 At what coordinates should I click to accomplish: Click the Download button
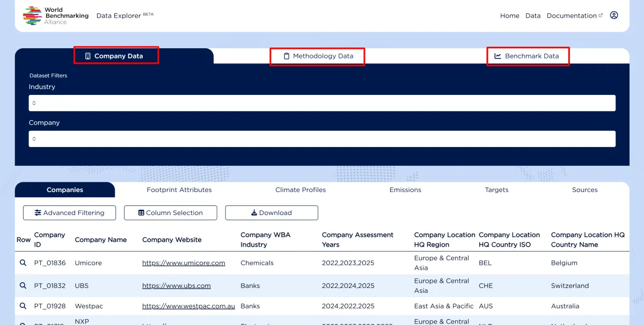[x=272, y=213]
